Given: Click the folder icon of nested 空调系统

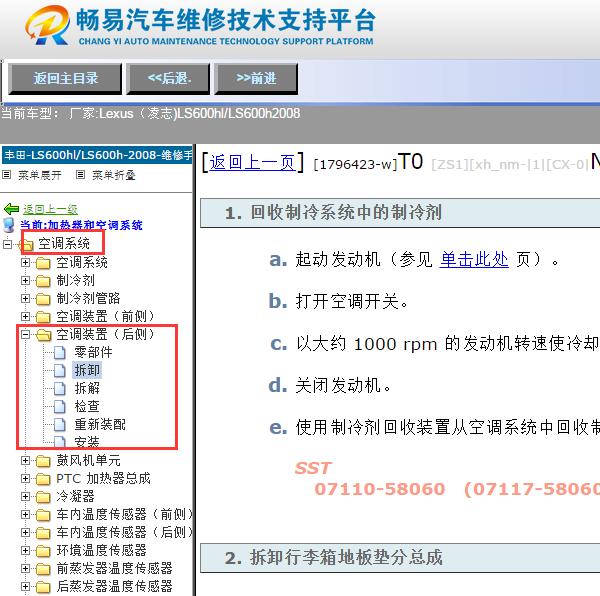Looking at the screenshot, I should click(x=43, y=263).
